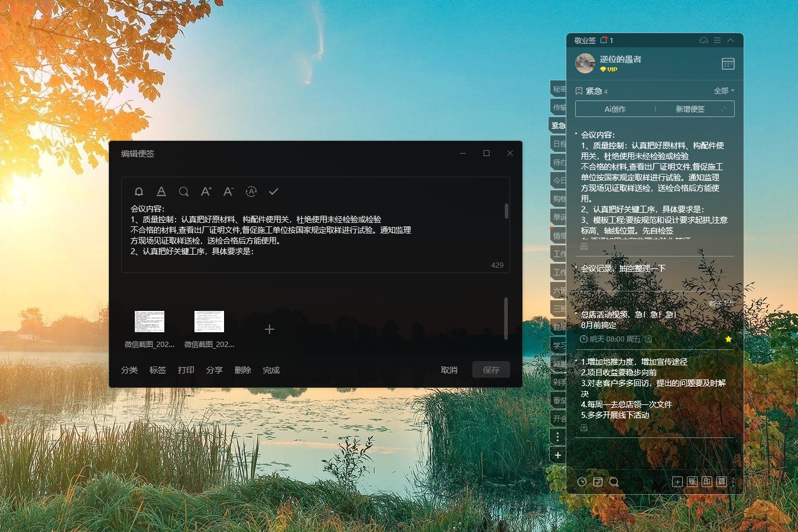Image resolution: width=798 pixels, height=532 pixels.
Task: Select the 待办 category tab
Action: tap(559, 162)
